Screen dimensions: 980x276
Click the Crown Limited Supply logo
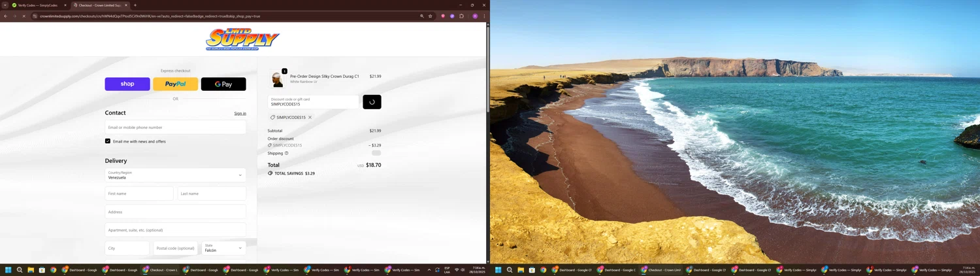[242, 39]
